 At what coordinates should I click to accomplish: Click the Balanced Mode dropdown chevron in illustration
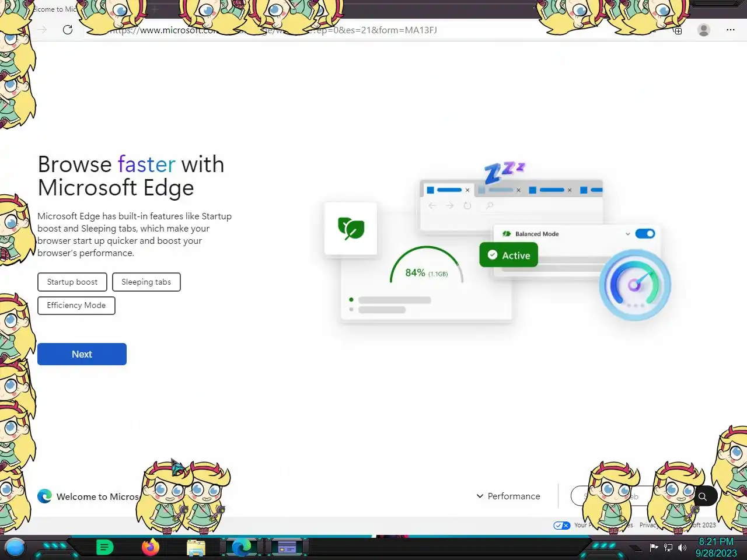(628, 234)
